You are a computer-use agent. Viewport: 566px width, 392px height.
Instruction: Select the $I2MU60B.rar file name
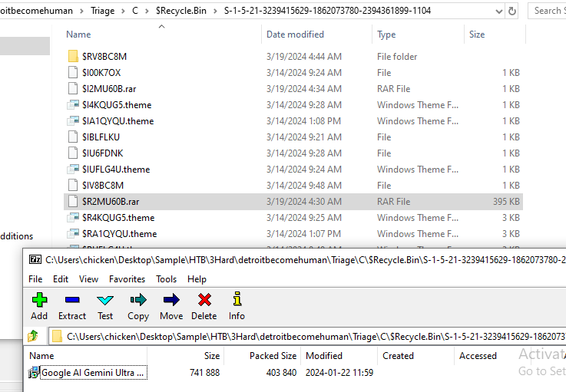click(x=109, y=89)
